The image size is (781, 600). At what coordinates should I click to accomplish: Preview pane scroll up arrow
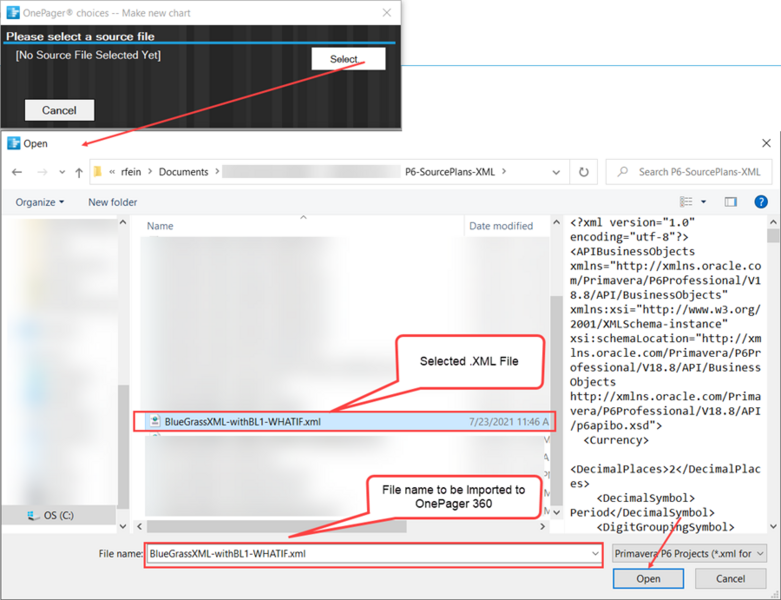tap(773, 222)
